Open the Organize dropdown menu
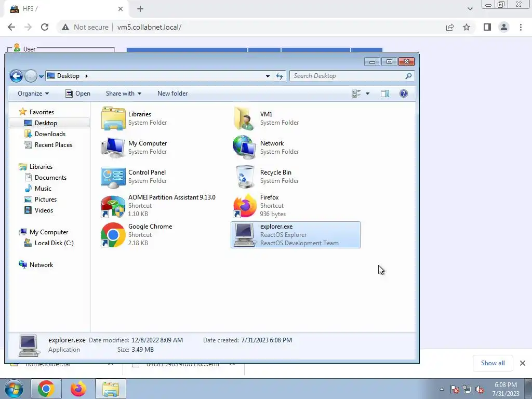The height and width of the screenshot is (399, 532). click(33, 94)
